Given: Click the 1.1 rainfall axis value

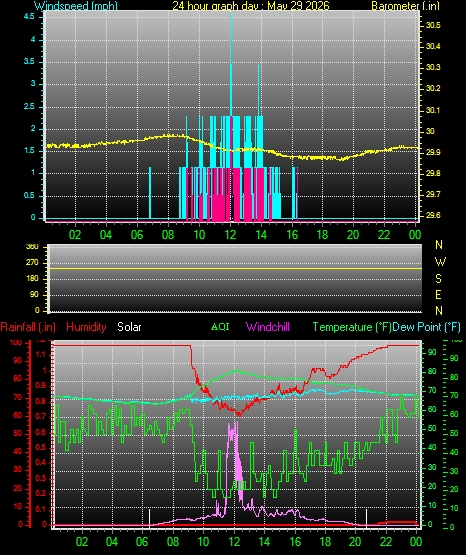Looking at the screenshot, I should pyautogui.click(x=41, y=354).
